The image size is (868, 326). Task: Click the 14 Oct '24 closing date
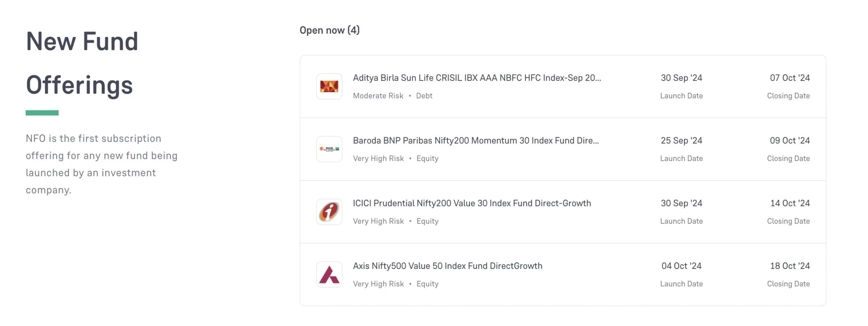coord(790,203)
